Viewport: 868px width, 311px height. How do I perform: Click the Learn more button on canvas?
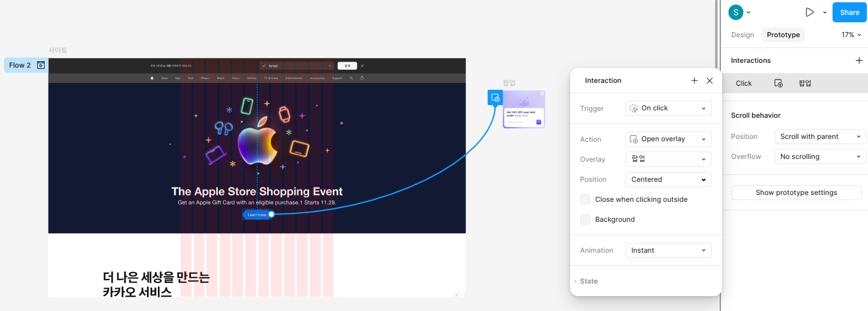click(x=257, y=214)
